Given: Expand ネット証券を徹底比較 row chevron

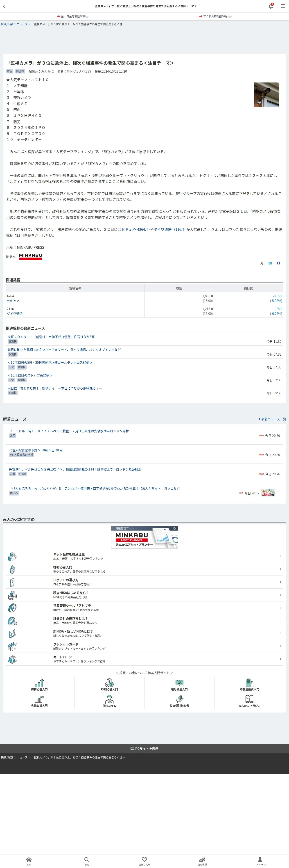Looking at the screenshot, I should coord(281,556).
